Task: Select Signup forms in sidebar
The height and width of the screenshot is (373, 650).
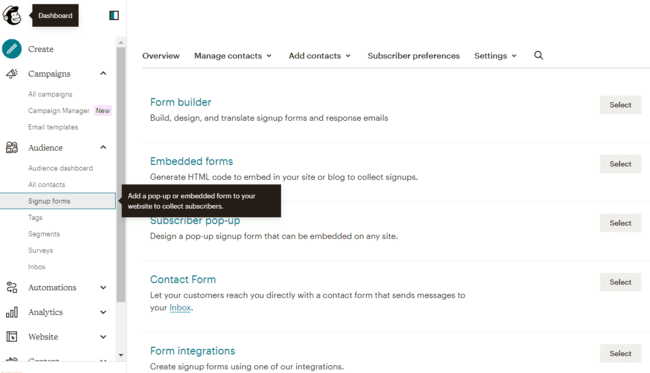Action: coord(58,201)
